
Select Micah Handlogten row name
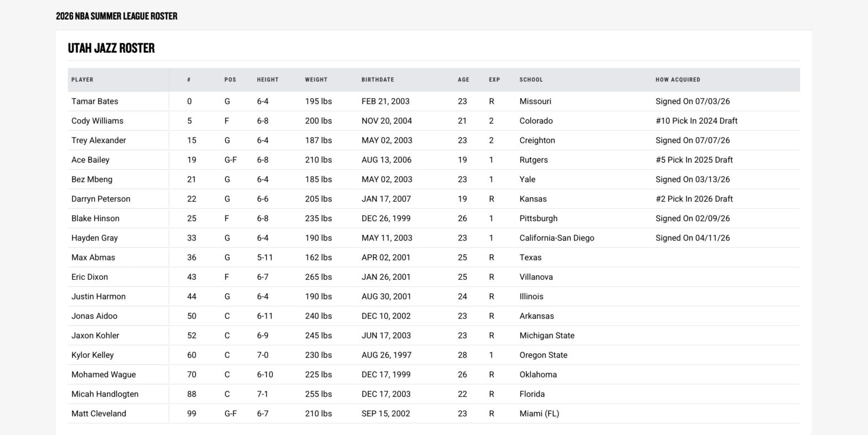click(105, 394)
